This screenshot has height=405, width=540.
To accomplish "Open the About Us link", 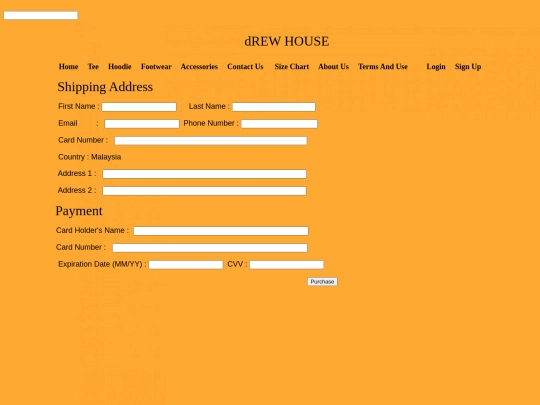I will point(333,66).
